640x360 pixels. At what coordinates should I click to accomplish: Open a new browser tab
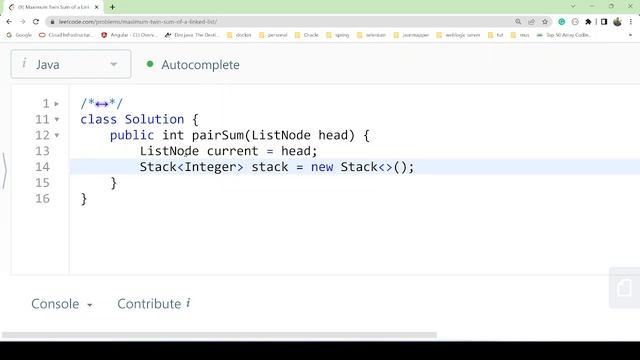point(112,7)
